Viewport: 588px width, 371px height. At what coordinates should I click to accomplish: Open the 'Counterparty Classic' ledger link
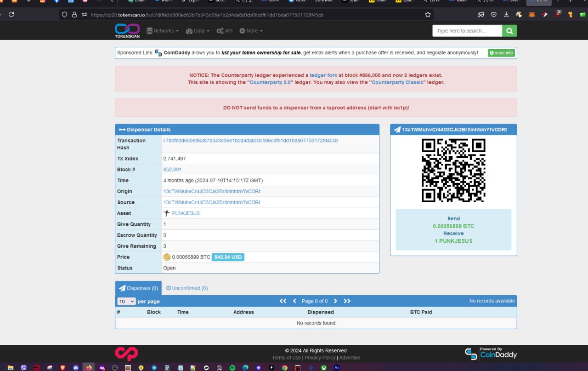click(x=398, y=82)
